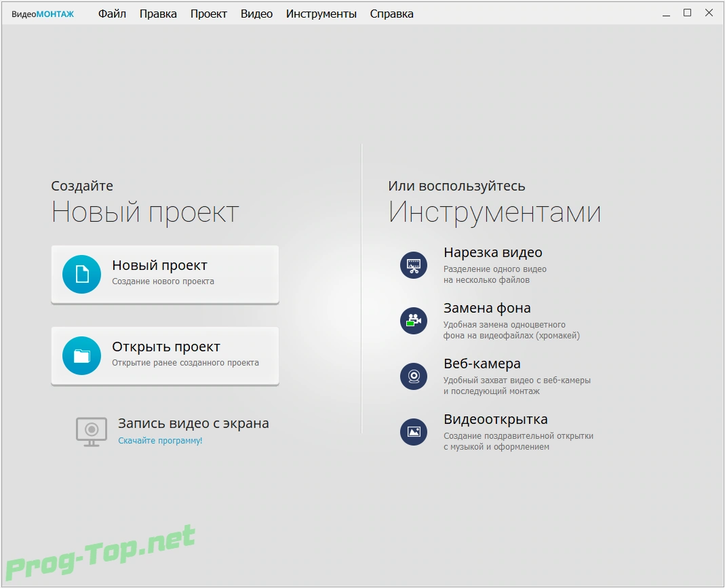Screen dimensions: 725x588
Task: Click the Замена фона chroma key icon
Action: [x=413, y=320]
